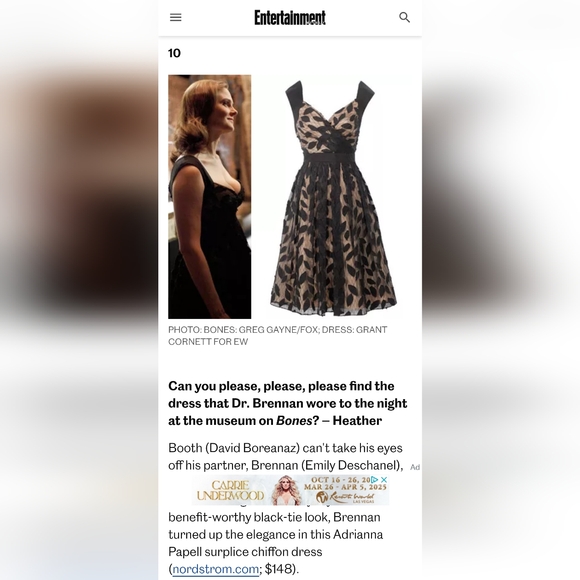Click the leaf-print dress image
580x580 pixels.
tap(333, 198)
